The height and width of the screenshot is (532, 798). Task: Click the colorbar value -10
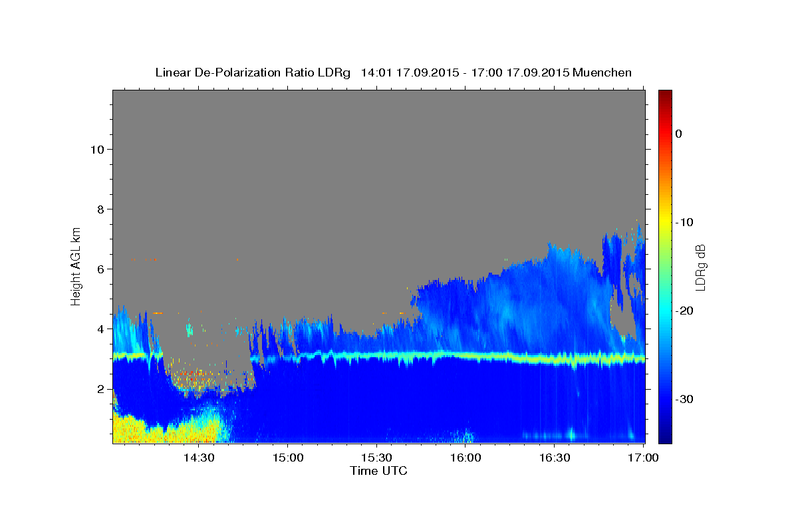point(685,222)
